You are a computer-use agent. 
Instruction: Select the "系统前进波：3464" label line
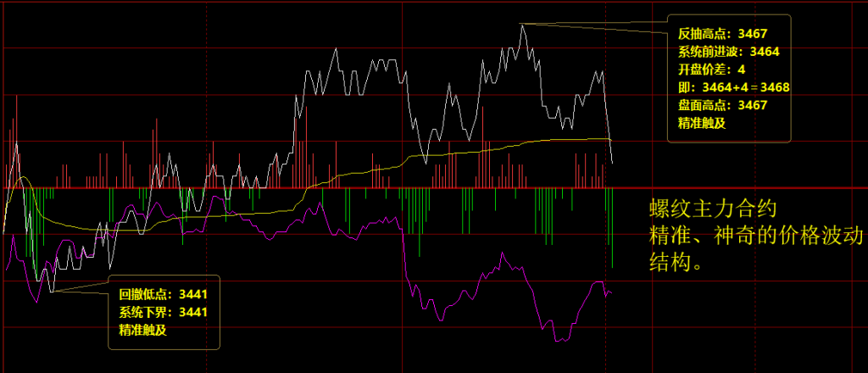pyautogui.click(x=728, y=52)
